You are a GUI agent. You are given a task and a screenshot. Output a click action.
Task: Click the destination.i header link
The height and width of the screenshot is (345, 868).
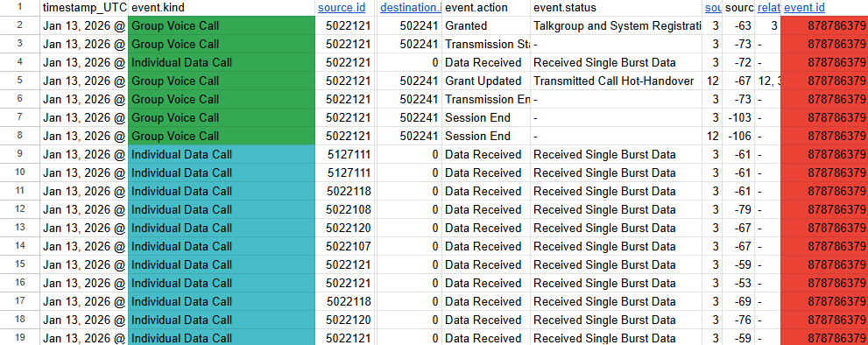[x=411, y=8]
